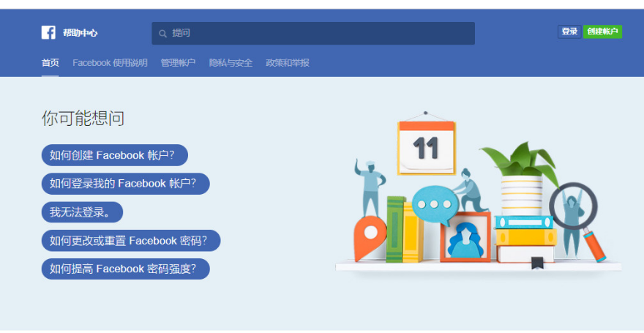Open the 管理帐户 menu
This screenshot has width=644, height=333.
click(x=178, y=63)
